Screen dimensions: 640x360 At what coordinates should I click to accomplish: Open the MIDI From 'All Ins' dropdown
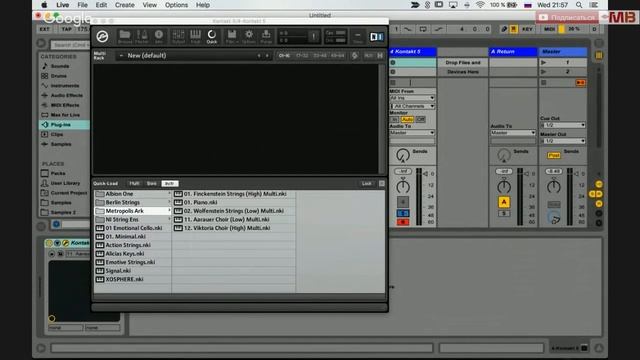click(x=412, y=98)
